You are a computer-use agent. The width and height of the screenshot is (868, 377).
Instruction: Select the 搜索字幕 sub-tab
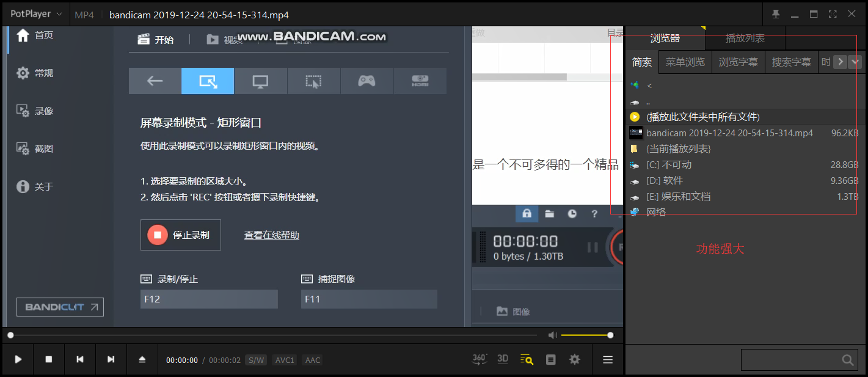click(x=792, y=62)
